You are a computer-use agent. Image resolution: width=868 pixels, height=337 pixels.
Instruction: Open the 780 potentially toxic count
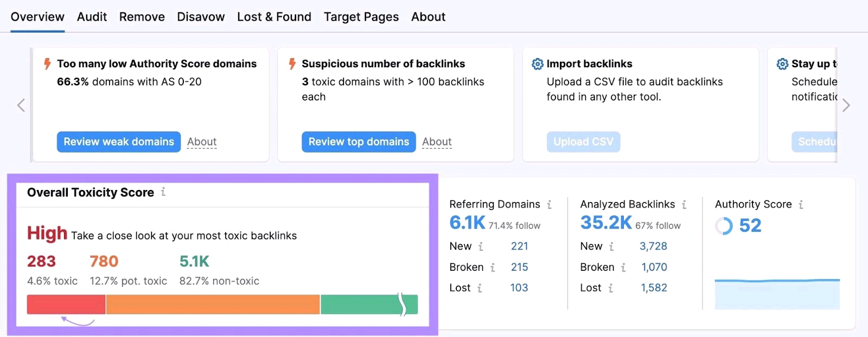click(x=104, y=262)
